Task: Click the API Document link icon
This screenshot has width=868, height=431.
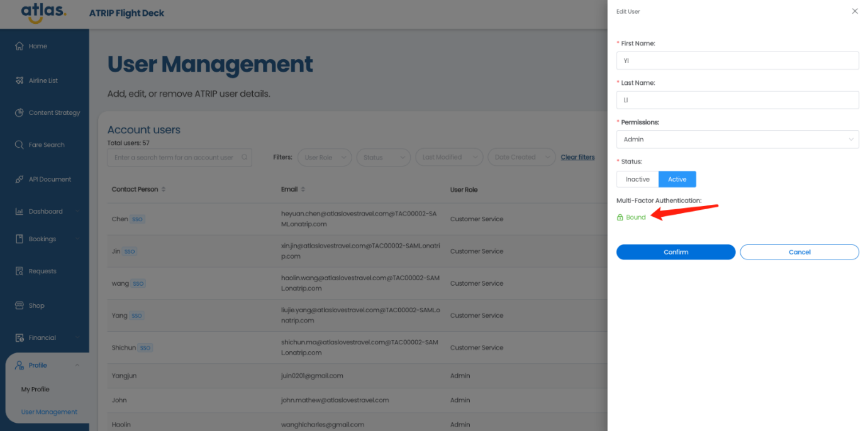Action: point(19,180)
